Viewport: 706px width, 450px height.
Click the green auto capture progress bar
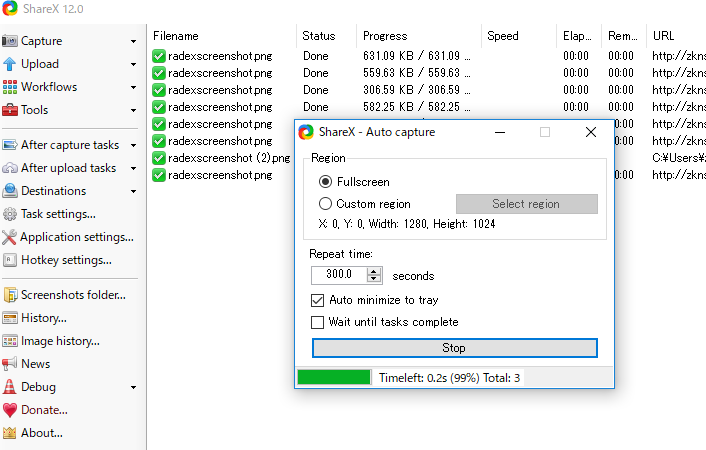click(334, 377)
